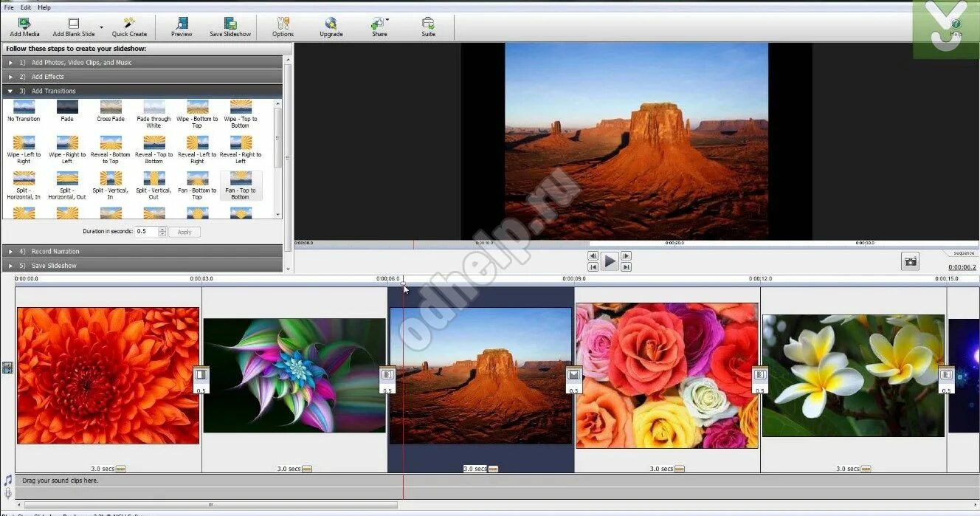Click the duration icon under the desert slide
The image size is (980, 516).
(x=493, y=469)
